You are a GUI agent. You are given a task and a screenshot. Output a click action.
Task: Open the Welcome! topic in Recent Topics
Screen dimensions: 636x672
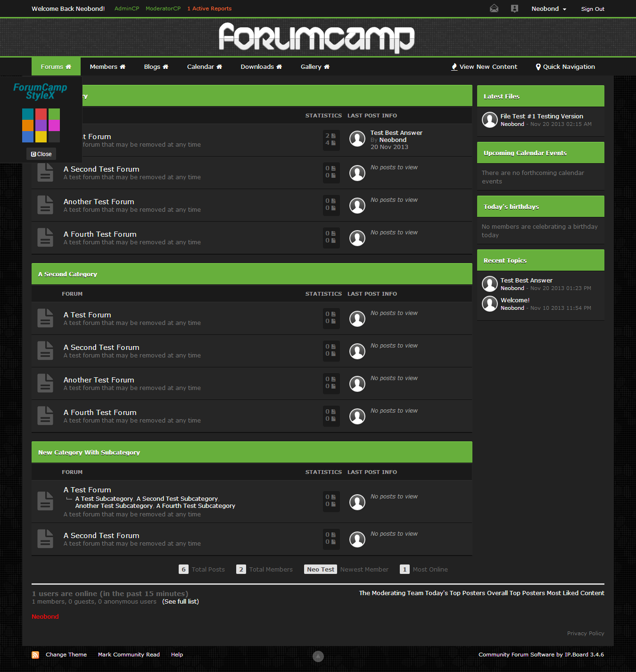(x=515, y=300)
